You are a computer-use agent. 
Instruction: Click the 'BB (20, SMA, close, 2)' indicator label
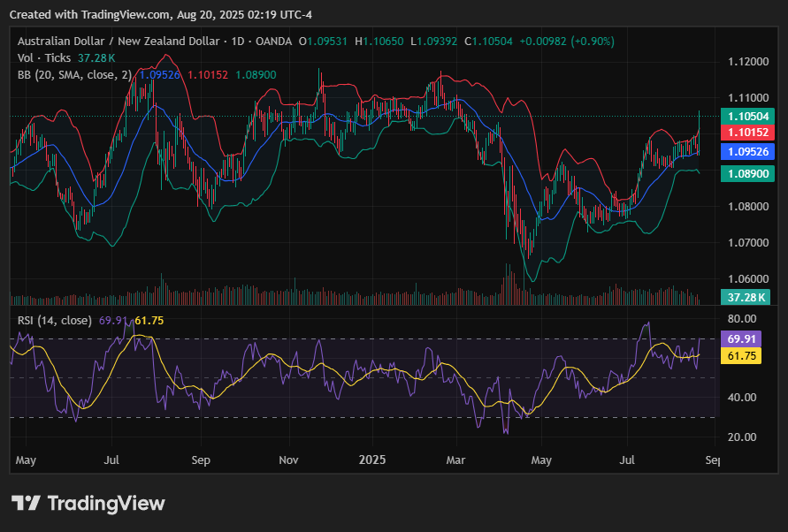pyautogui.click(x=74, y=75)
